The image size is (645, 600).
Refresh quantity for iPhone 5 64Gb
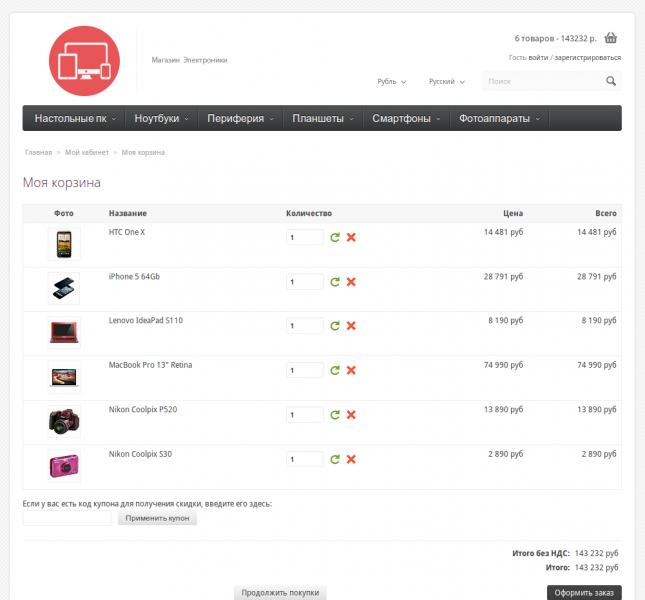pyautogui.click(x=335, y=282)
